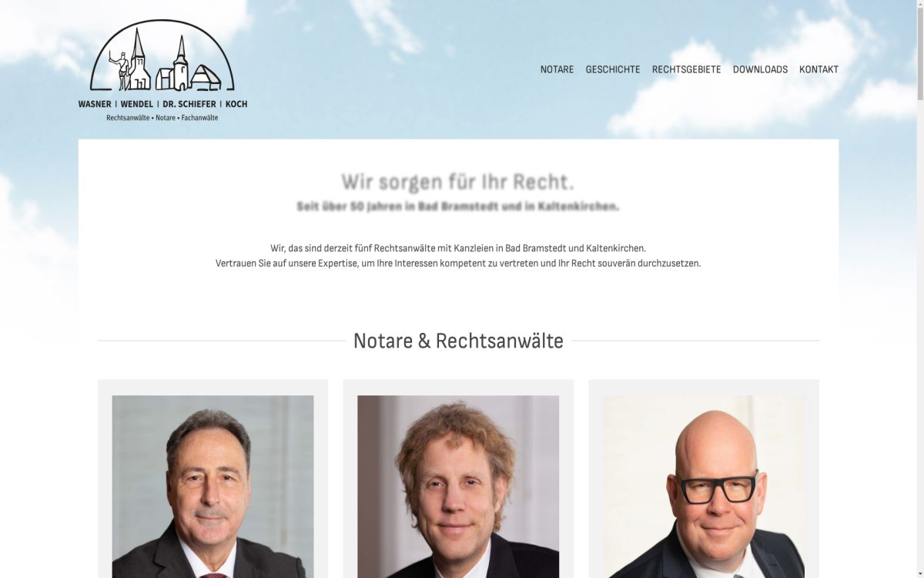Go to the Geschichte page
Image resolution: width=924 pixels, height=578 pixels.
[613, 69]
